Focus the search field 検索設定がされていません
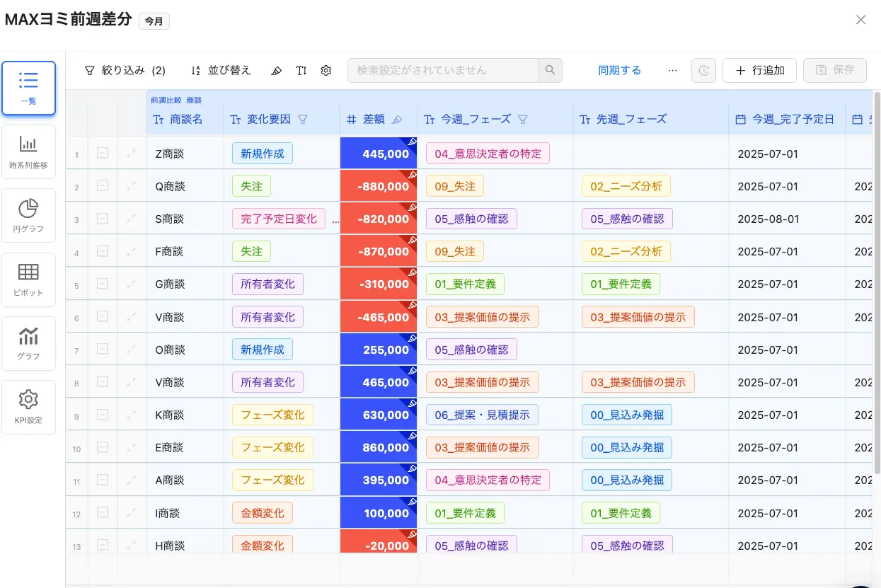The height and width of the screenshot is (588, 881). [x=443, y=71]
